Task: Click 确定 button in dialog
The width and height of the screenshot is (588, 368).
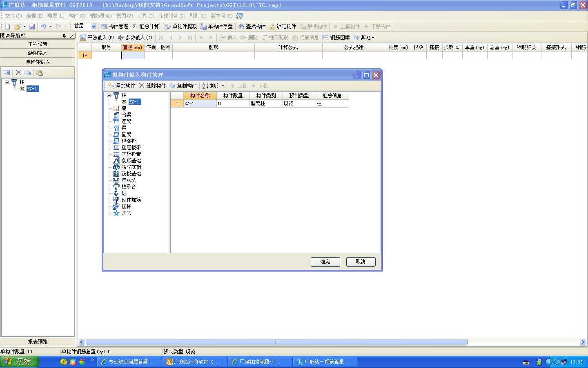Action: click(x=325, y=262)
